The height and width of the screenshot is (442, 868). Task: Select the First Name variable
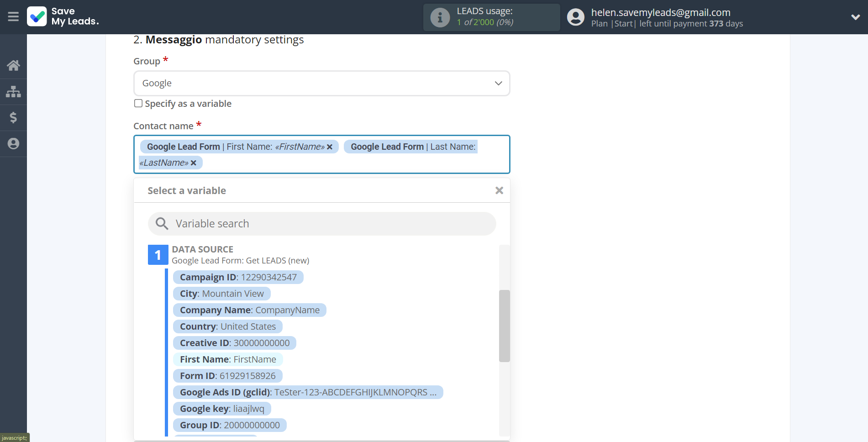(228, 359)
